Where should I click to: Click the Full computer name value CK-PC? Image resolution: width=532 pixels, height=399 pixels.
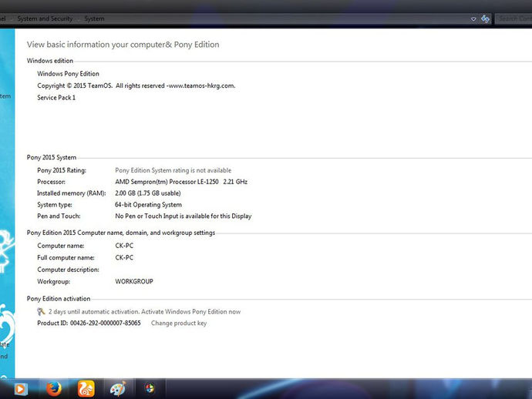point(124,257)
